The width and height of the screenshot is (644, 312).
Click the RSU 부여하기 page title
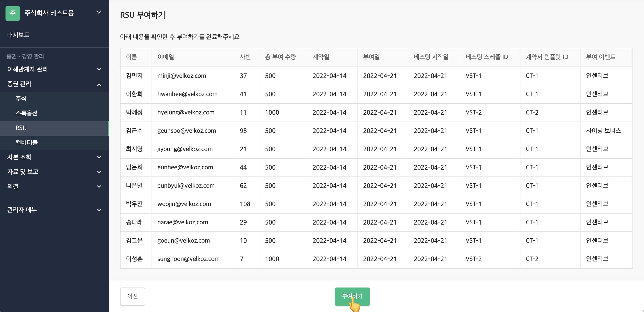[143, 15]
